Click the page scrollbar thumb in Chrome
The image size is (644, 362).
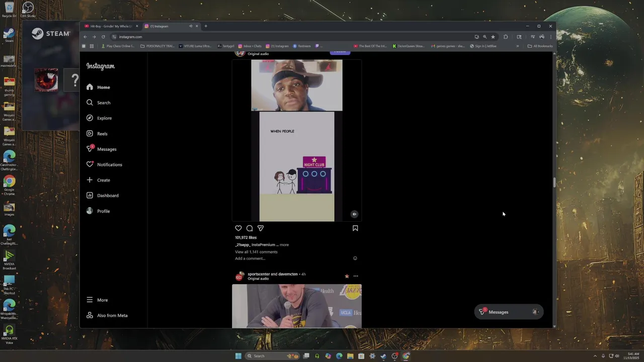(554, 182)
